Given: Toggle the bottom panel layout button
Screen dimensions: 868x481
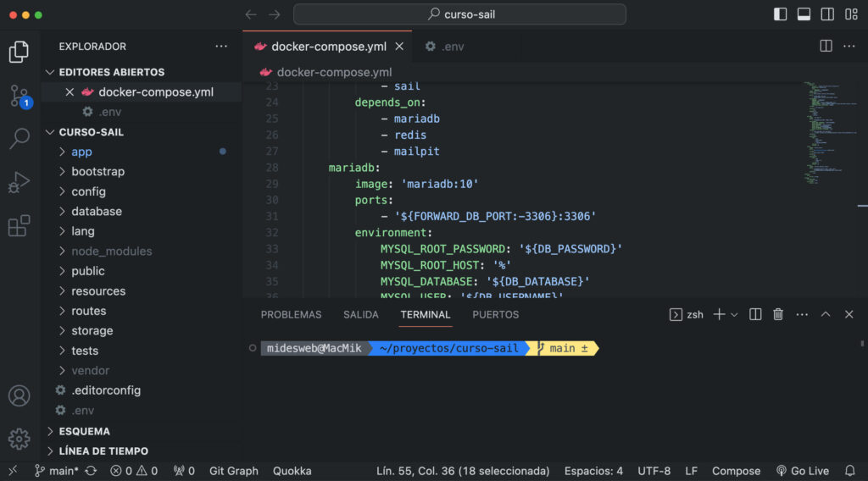Looking at the screenshot, I should (804, 14).
